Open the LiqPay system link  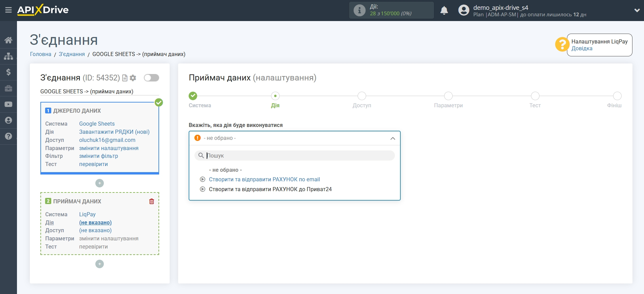(88, 215)
